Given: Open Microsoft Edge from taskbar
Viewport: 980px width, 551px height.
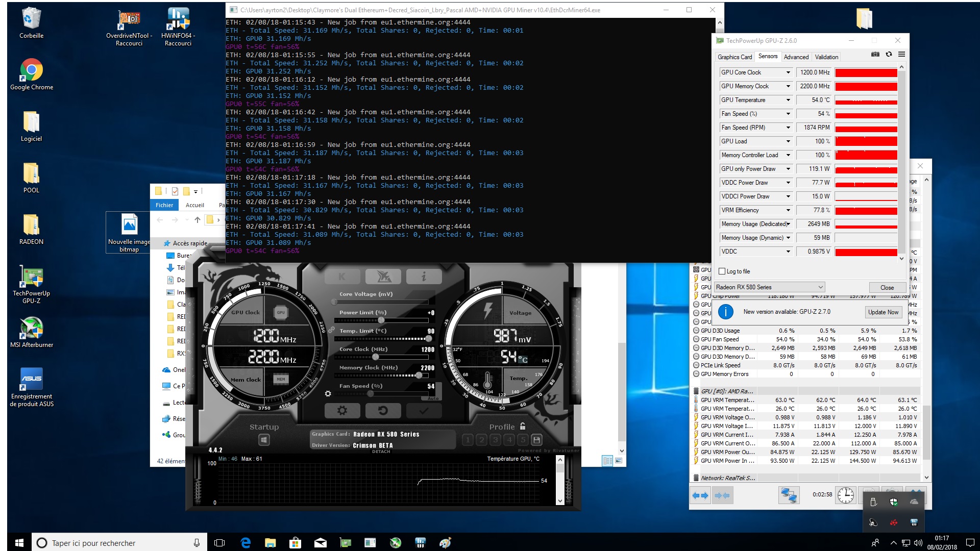Looking at the screenshot, I should coord(246,543).
